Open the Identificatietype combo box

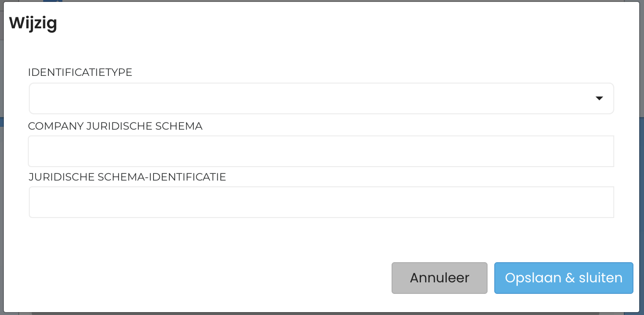coord(321,98)
